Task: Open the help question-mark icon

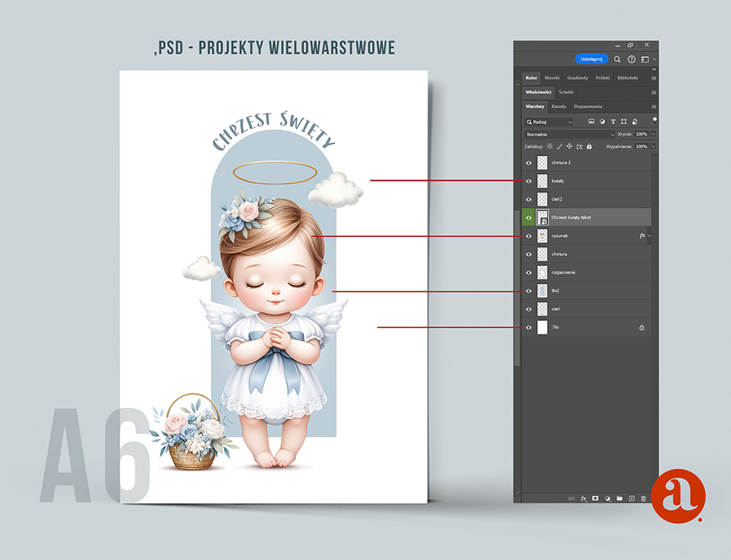Action: (x=631, y=59)
